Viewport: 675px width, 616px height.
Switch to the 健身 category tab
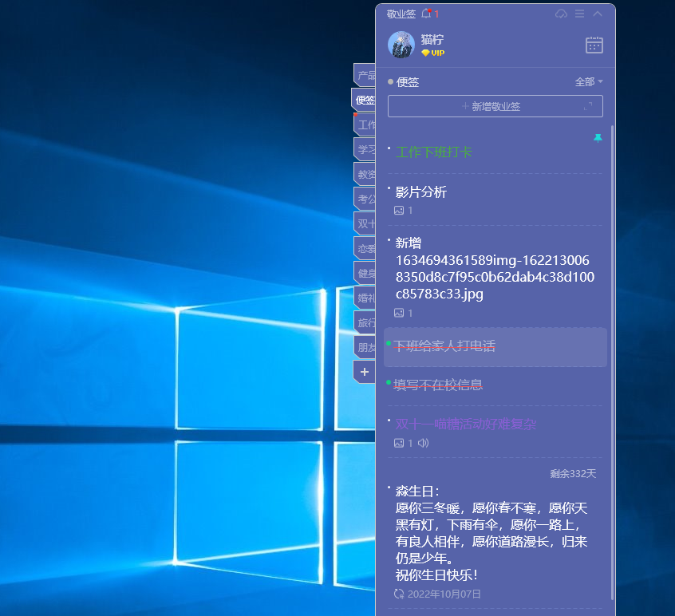tap(365, 274)
